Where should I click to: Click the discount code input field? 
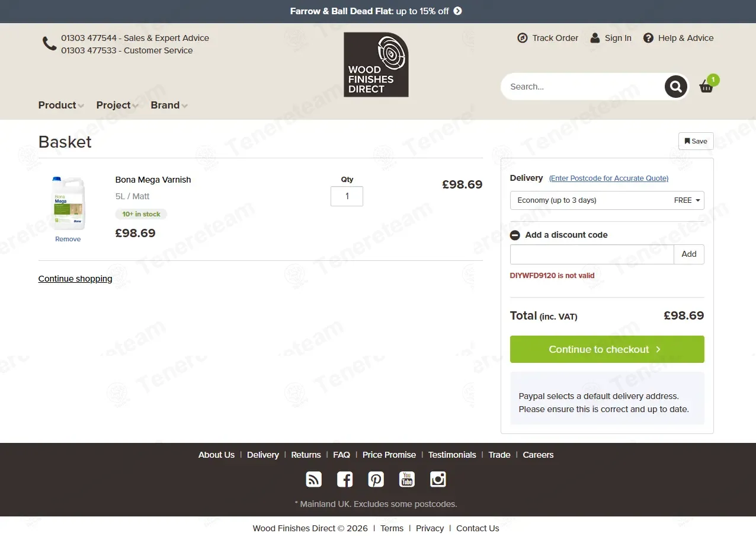(592, 254)
